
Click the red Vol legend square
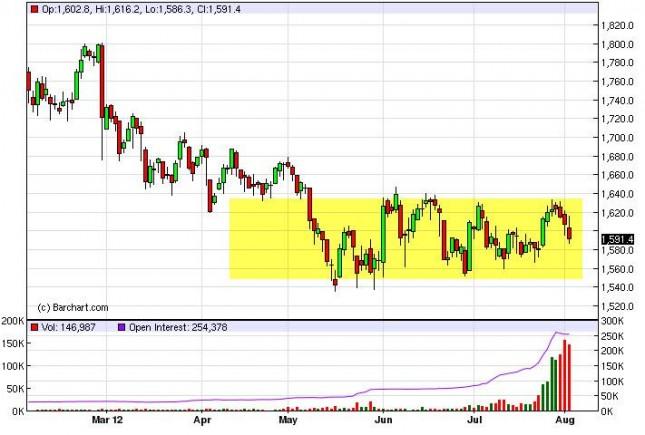[35, 328]
